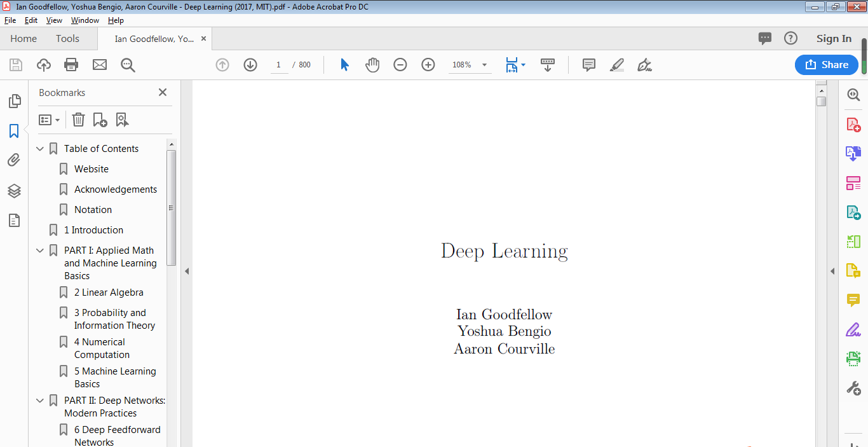Click the document vertical scrollbar thumb
868x447 pixels.
822,102
